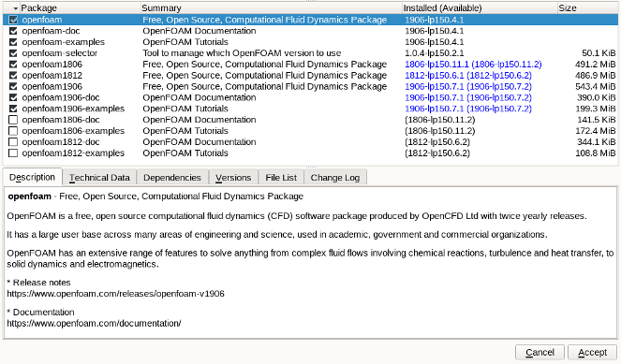Check the openfoam1812-doc checkbox
Viewport: 621px width, 364px height.
point(13,141)
